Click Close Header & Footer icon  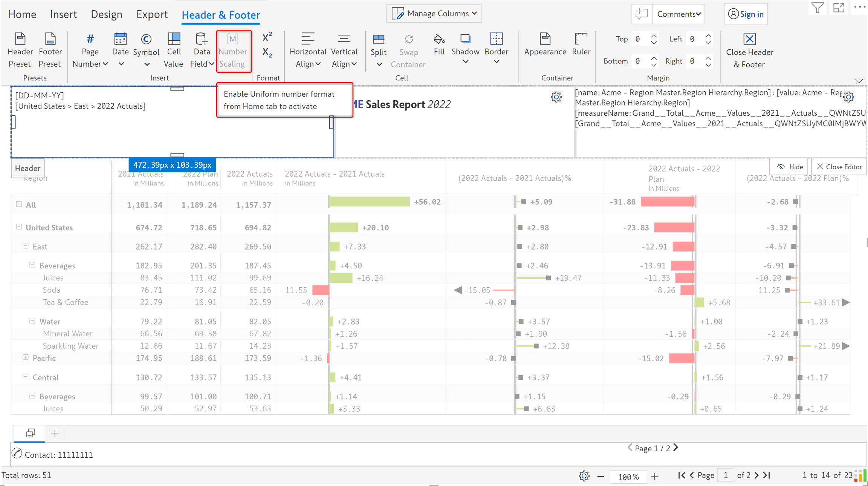click(749, 39)
